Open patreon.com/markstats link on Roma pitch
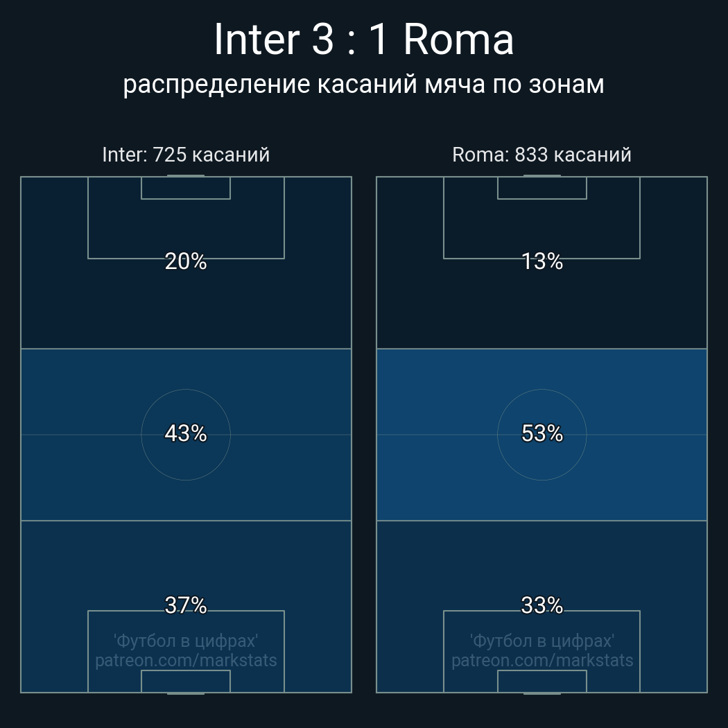The image size is (728, 728). click(x=541, y=660)
